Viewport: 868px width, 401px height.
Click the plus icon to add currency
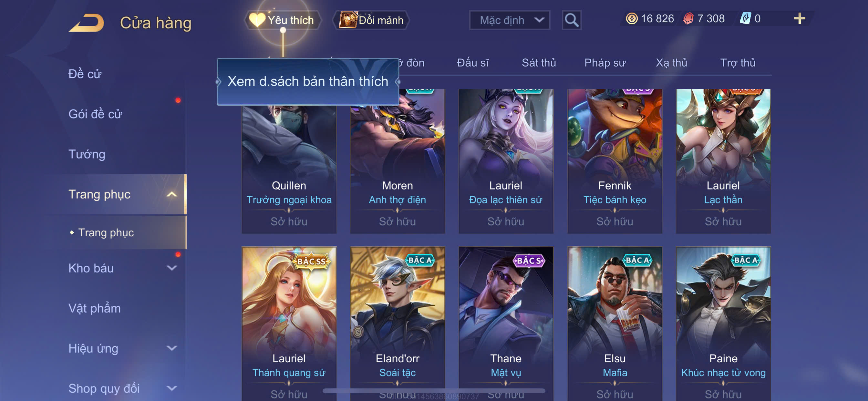click(799, 18)
